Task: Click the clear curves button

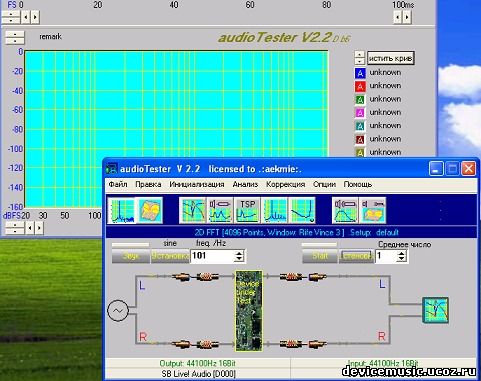Action: [391, 58]
